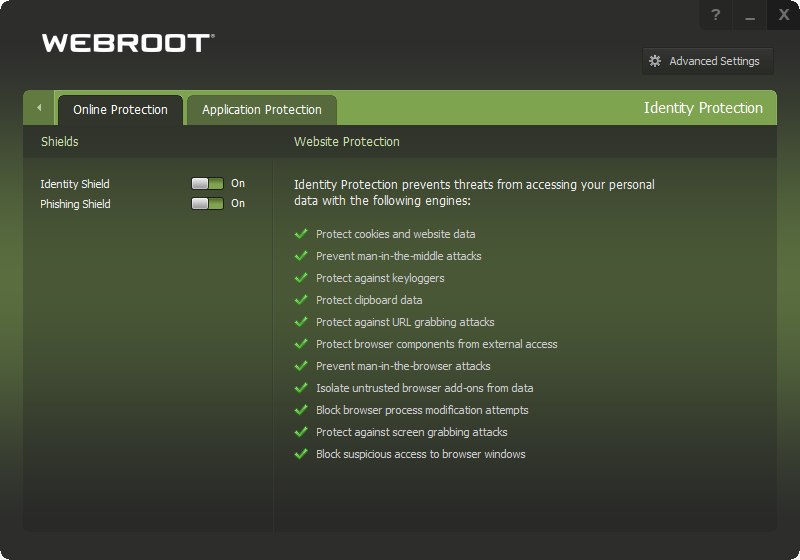Click 'Protect against keyloggers' text
The width and height of the screenshot is (800, 560).
coord(380,278)
